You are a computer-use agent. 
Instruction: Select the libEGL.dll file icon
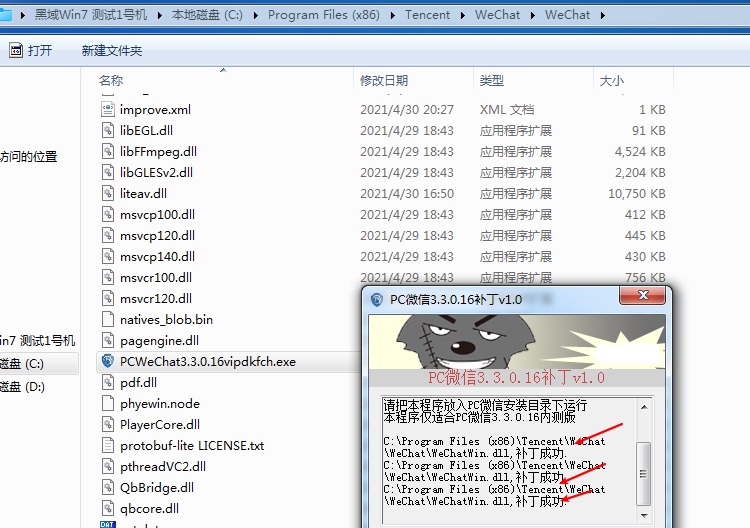pos(108,131)
